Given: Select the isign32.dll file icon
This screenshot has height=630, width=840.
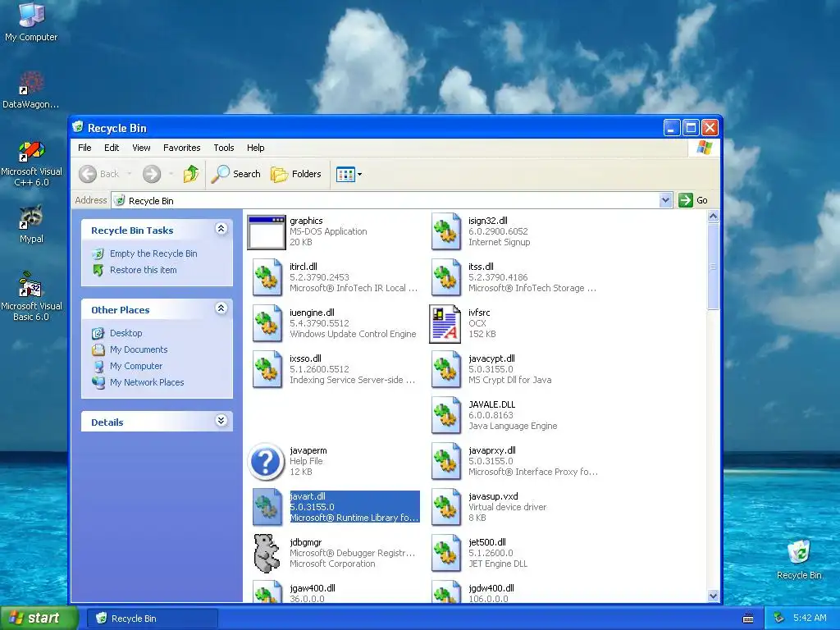Looking at the screenshot, I should point(445,232).
